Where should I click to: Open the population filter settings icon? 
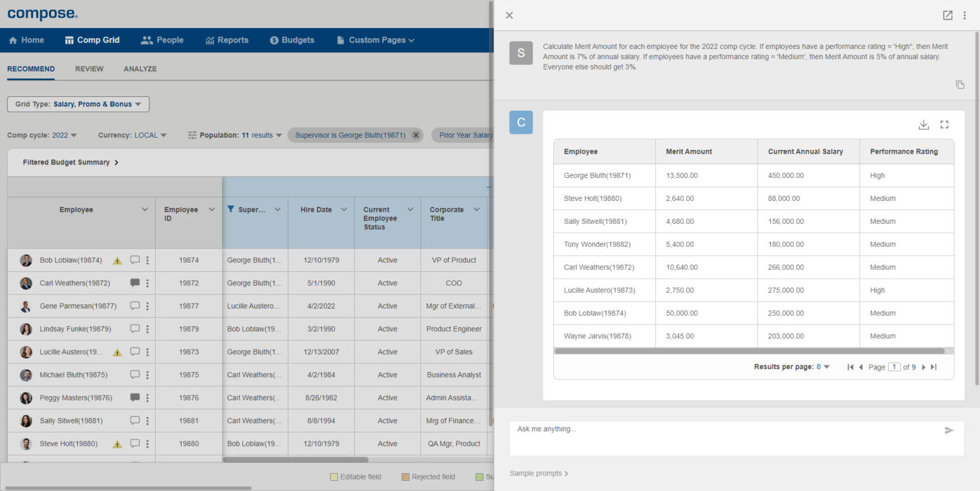(191, 135)
